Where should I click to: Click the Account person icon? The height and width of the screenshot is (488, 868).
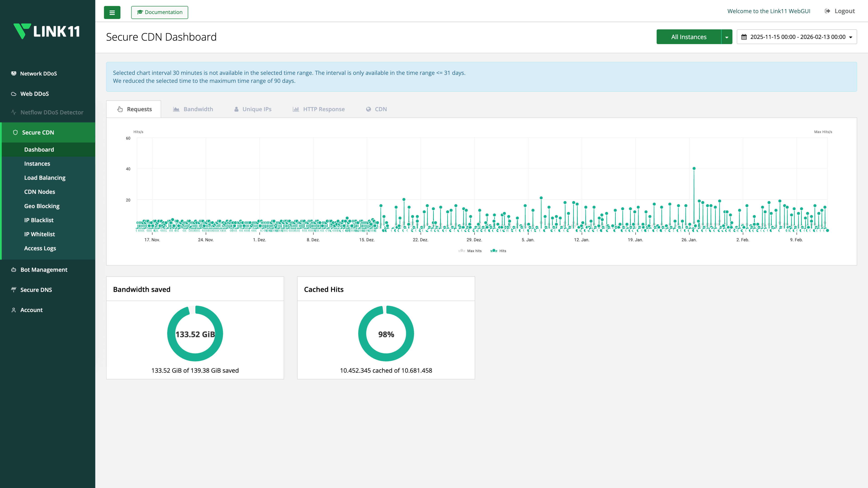click(x=14, y=310)
